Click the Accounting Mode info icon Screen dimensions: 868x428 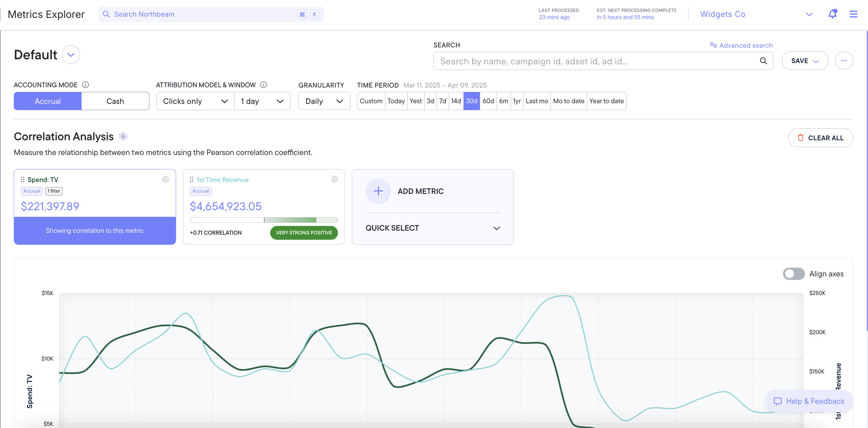point(86,85)
